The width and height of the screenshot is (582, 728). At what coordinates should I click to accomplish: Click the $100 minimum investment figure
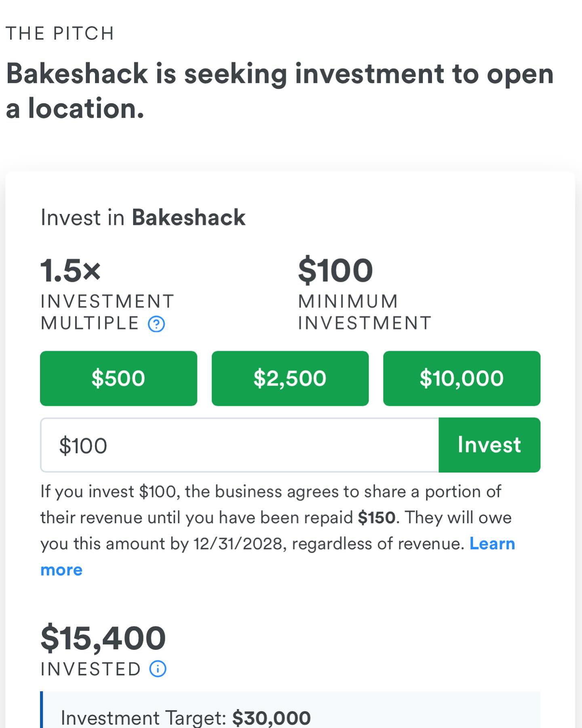click(x=335, y=271)
